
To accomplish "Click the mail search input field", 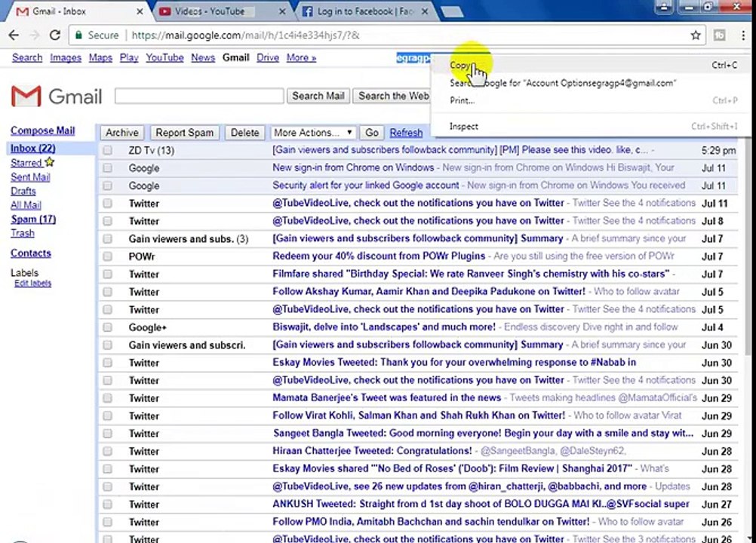I will point(199,96).
